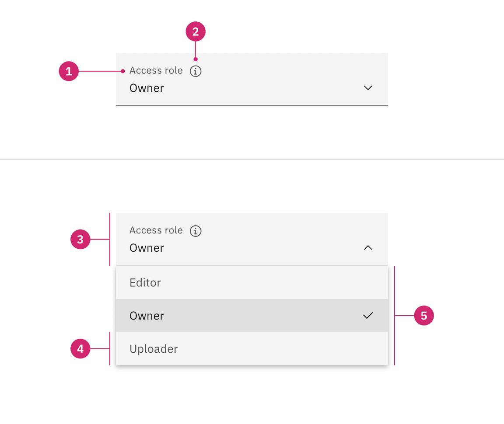Select the Uploader option from the list
The image size is (504, 424).
point(154,349)
